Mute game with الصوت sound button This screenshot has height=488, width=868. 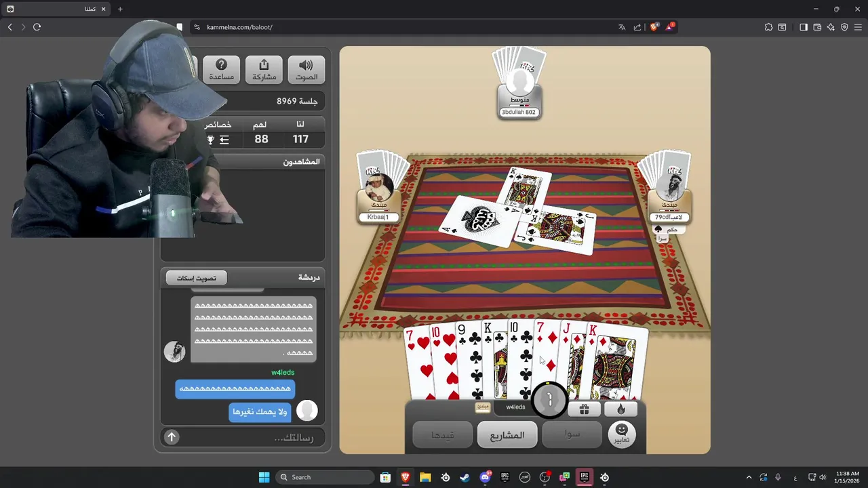(x=306, y=70)
